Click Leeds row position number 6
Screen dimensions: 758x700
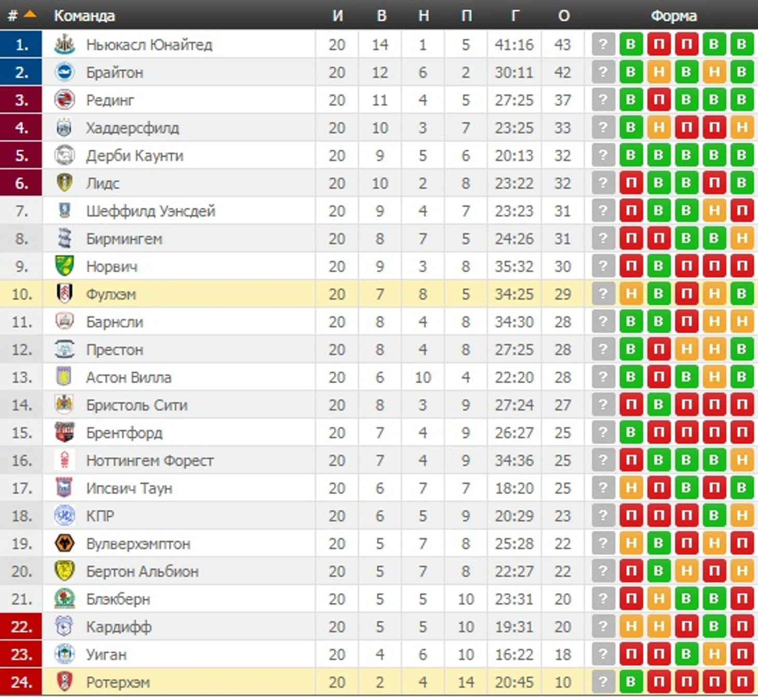click(21, 183)
